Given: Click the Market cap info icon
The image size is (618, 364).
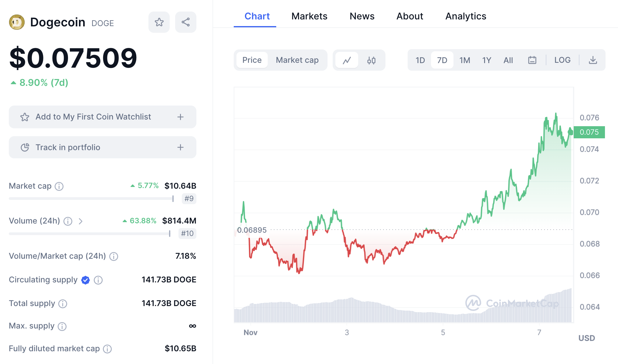Looking at the screenshot, I should click(59, 186).
